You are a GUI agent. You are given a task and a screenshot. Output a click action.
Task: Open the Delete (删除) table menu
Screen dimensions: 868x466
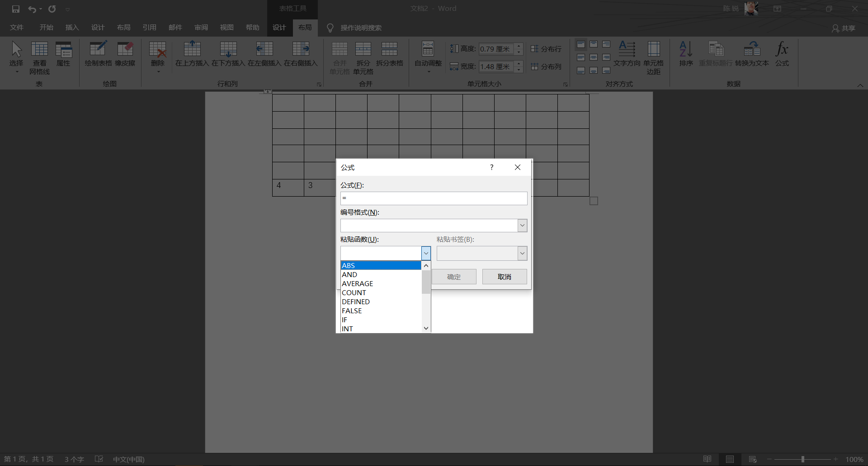[x=157, y=57]
